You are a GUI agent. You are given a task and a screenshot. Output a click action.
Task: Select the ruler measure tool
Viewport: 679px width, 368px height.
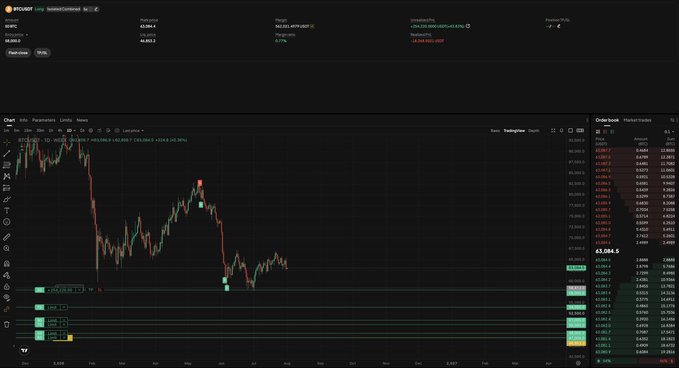pos(6,237)
